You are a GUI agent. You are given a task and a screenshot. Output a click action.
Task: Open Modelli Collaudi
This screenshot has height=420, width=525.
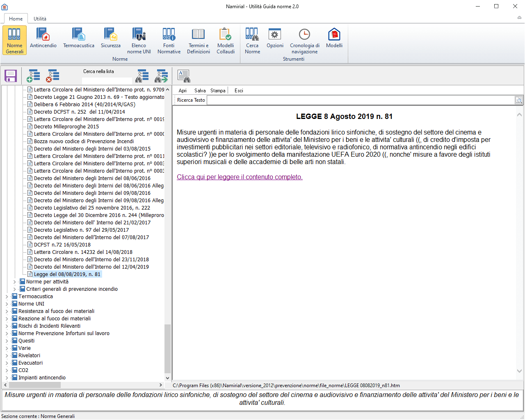(x=226, y=40)
